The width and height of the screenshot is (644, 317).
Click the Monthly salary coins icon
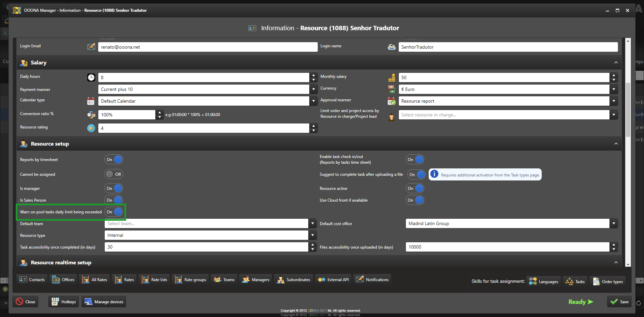click(x=391, y=77)
